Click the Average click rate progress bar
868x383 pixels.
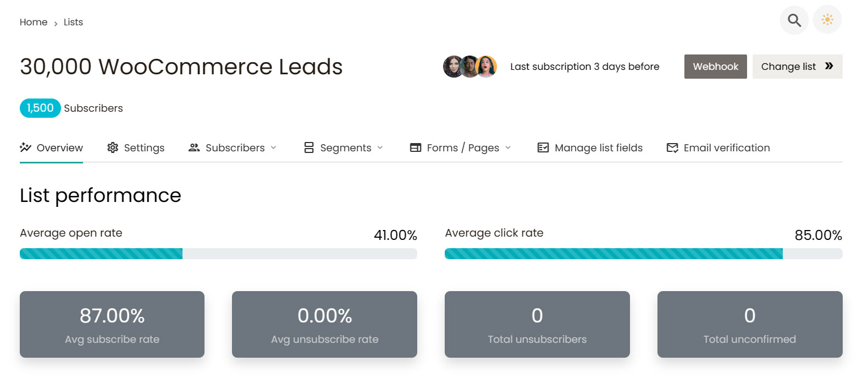[643, 254]
